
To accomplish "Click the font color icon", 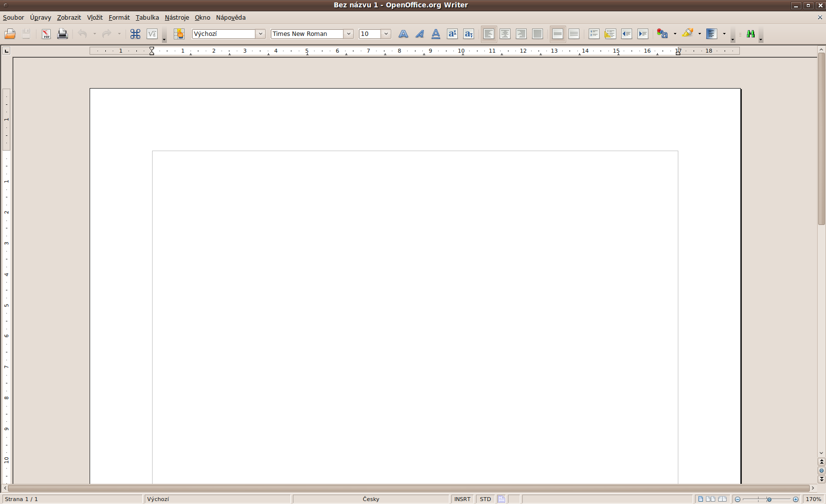I will (x=663, y=34).
